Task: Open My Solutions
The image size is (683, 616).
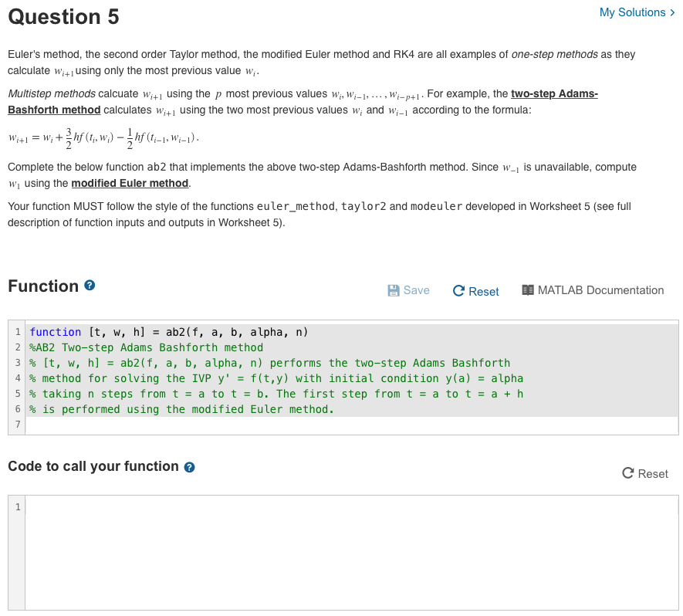Action: [633, 12]
